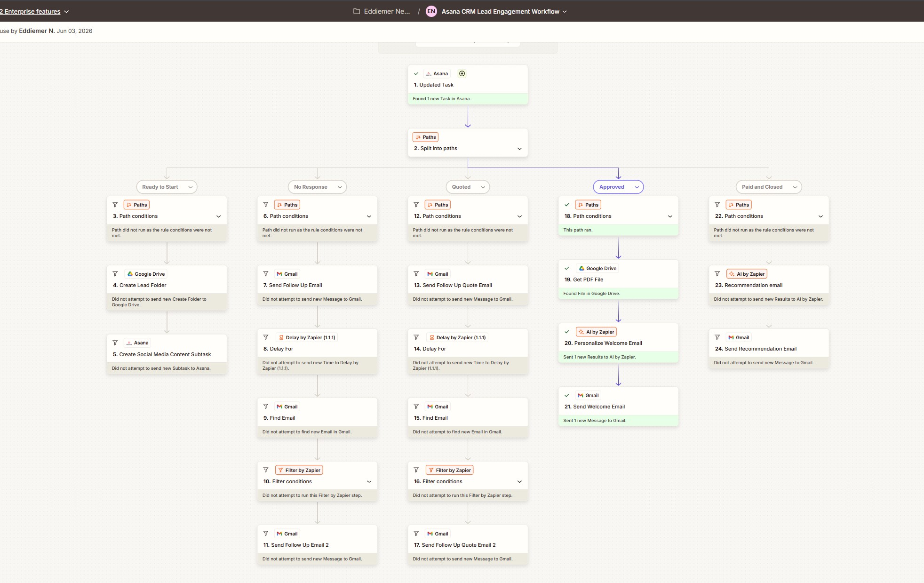Click the filter status icon on step 9 Find Email
The image size is (924, 583).
[x=266, y=407]
